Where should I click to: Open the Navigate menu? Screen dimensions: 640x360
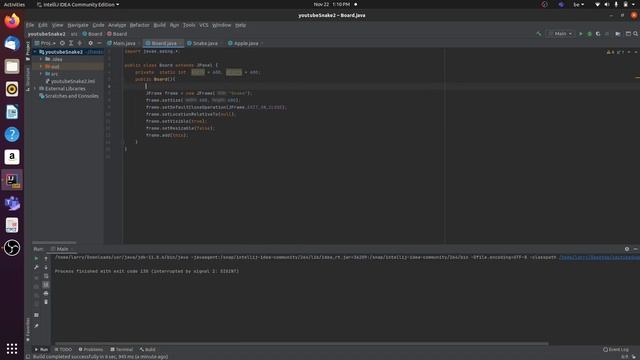78,25
